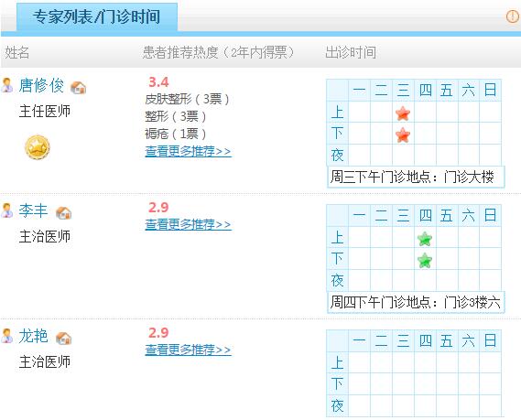This screenshot has height=420, width=521.
Task: Open the 专家列表/门诊时间 tab
Action: point(97,16)
